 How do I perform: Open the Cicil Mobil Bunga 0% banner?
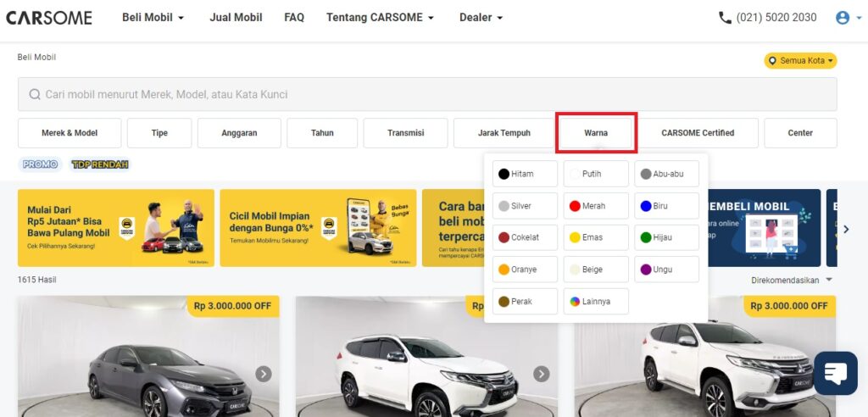coord(319,228)
